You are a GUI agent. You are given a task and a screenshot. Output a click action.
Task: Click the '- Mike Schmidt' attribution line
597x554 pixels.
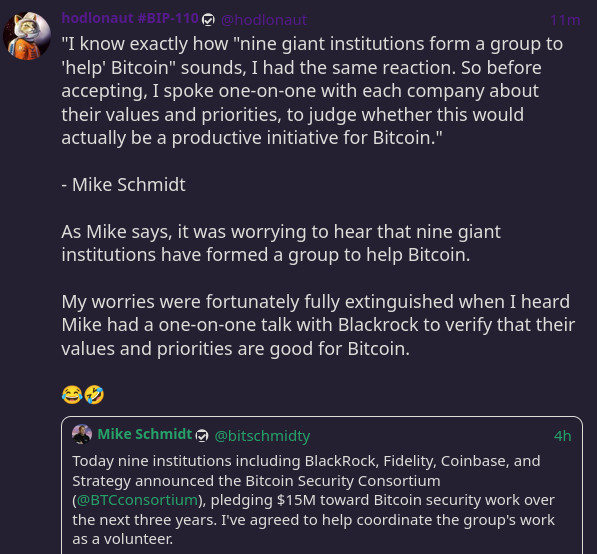(123, 185)
